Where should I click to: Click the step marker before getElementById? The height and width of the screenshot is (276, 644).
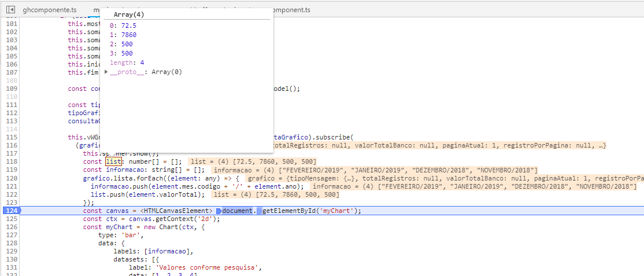pyautogui.click(x=259, y=211)
